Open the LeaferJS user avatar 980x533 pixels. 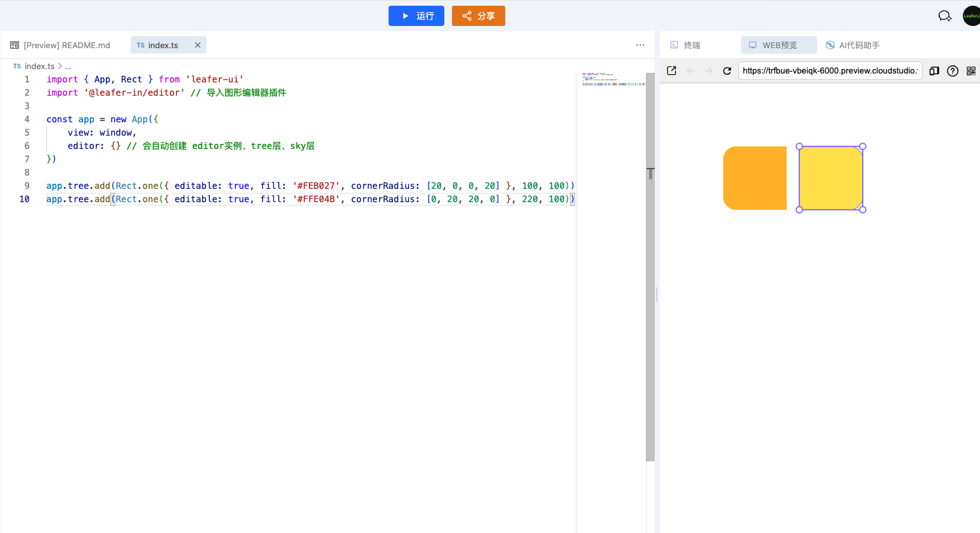tap(971, 16)
